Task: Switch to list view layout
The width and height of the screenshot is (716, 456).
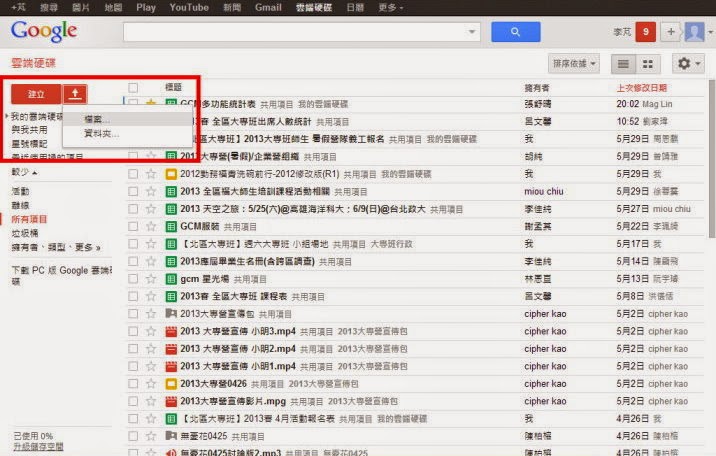Action: pos(623,64)
